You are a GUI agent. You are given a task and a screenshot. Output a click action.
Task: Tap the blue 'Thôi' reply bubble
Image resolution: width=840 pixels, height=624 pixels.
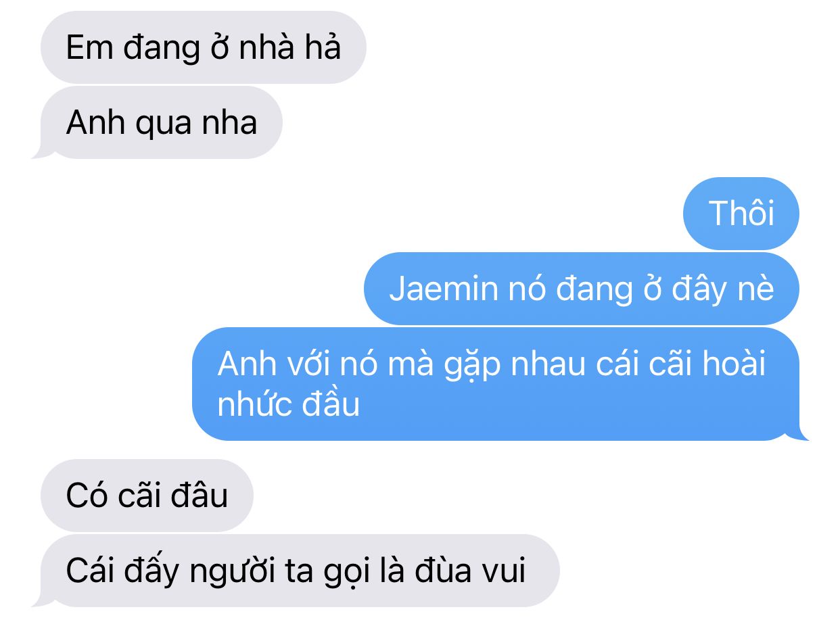pyautogui.click(x=741, y=214)
